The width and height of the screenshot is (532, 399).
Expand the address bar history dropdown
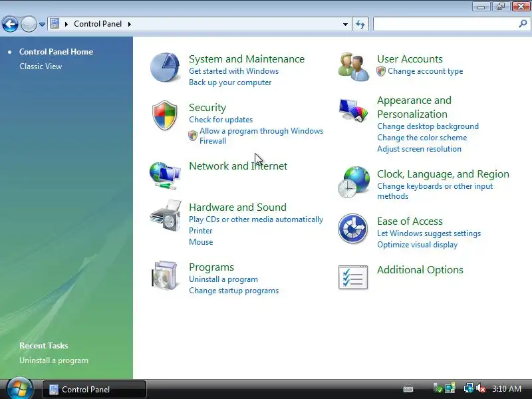345,24
